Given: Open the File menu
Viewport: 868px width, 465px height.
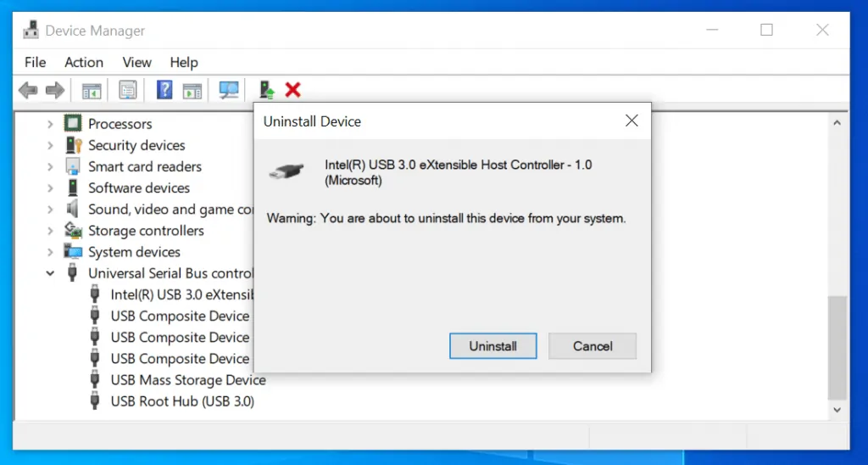Looking at the screenshot, I should 35,63.
